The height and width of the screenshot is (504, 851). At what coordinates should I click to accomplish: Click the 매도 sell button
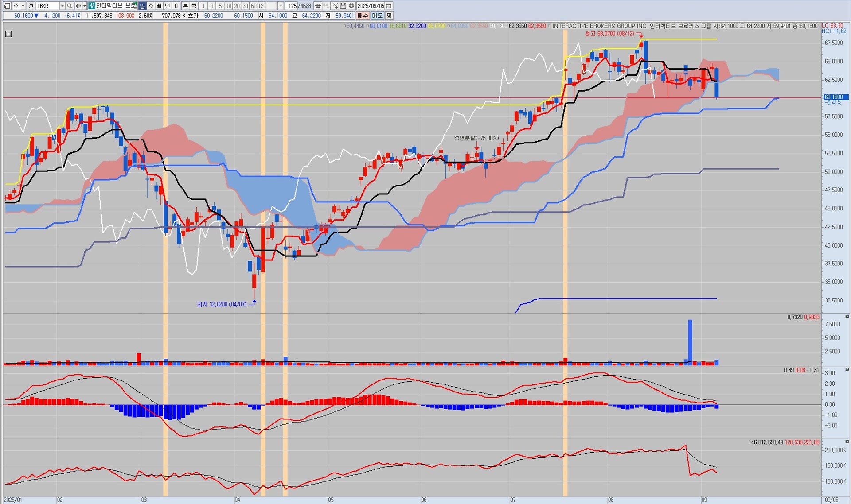[377, 16]
